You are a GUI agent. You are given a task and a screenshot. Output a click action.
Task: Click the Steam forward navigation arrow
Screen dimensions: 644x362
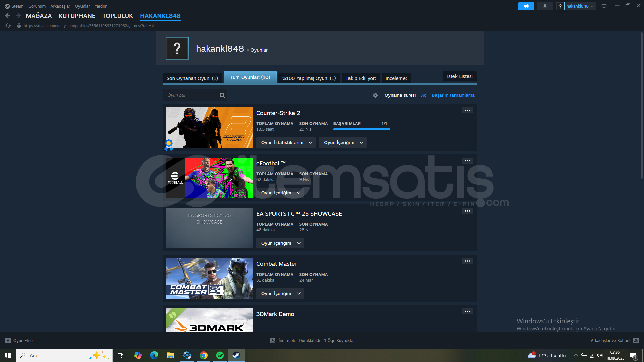click(18, 16)
